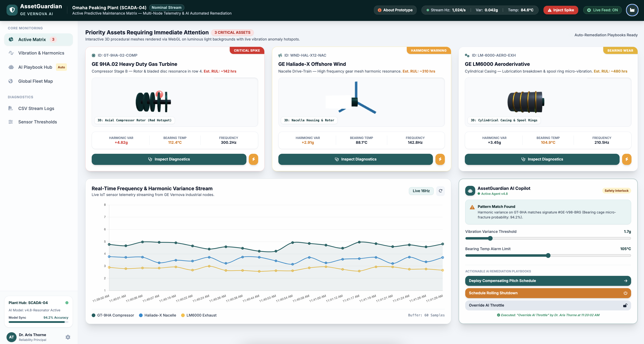Open CSV Stream Logs
Screen dimensions: 644x344
tap(38, 108)
